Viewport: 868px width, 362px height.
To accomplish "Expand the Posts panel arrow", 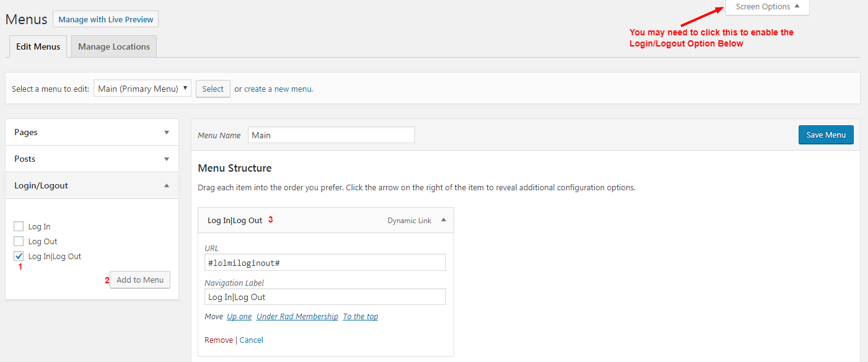I will point(166,159).
